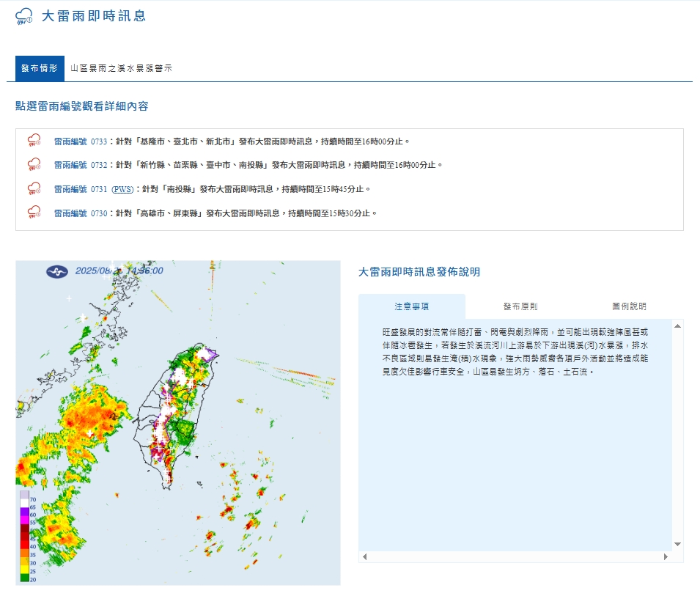Click the thunderstorm cloud icon beside the page title

click(23, 16)
